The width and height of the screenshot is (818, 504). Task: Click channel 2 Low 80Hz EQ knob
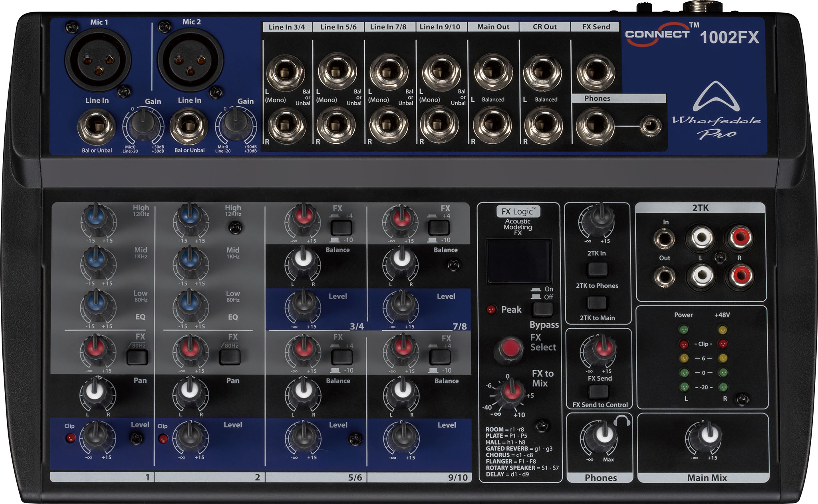coord(191,306)
